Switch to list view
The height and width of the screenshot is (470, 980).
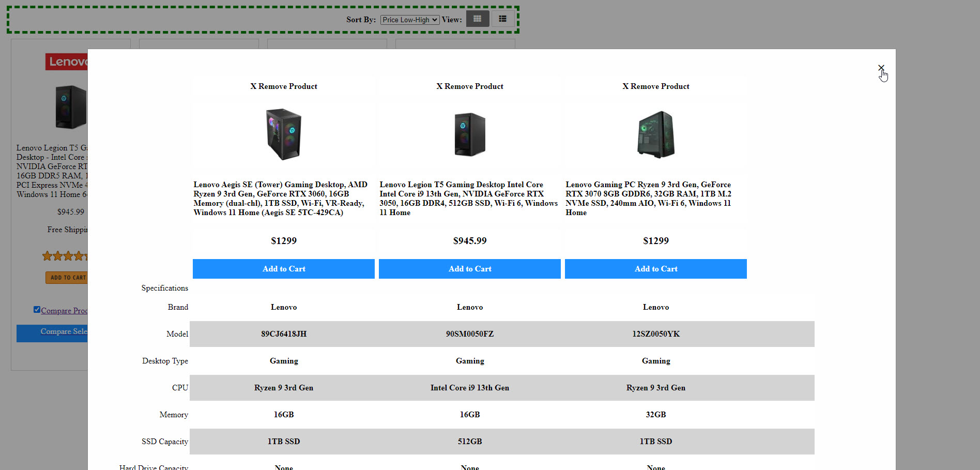pos(502,19)
